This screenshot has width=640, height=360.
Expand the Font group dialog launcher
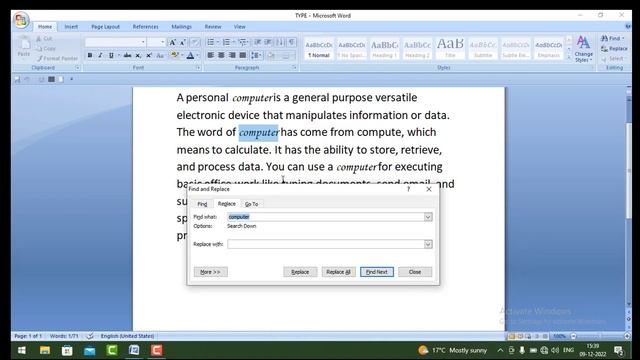[x=198, y=67]
